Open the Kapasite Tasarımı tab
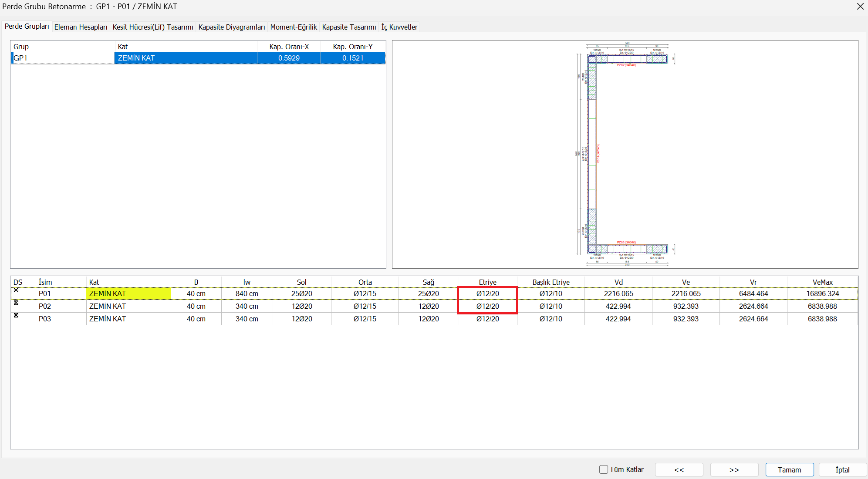Image resolution: width=868 pixels, height=479 pixels. pyautogui.click(x=349, y=27)
